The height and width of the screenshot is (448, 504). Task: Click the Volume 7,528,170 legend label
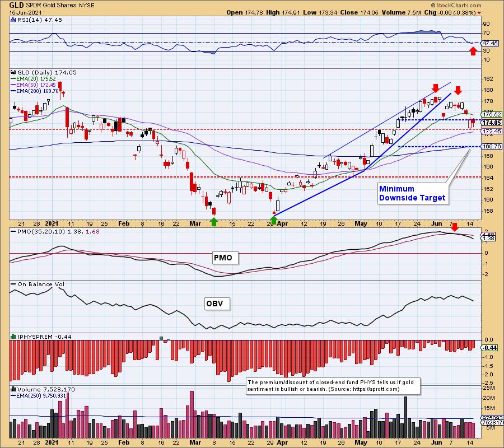point(46,390)
